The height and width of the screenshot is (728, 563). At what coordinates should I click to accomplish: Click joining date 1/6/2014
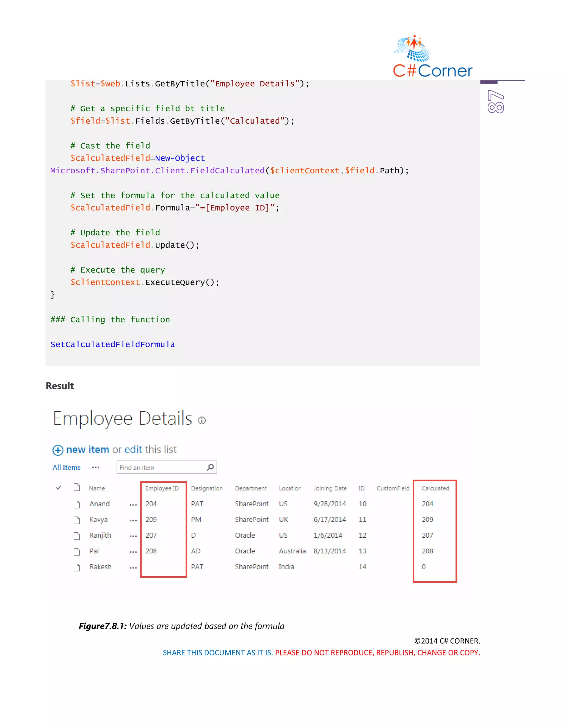pyautogui.click(x=328, y=535)
